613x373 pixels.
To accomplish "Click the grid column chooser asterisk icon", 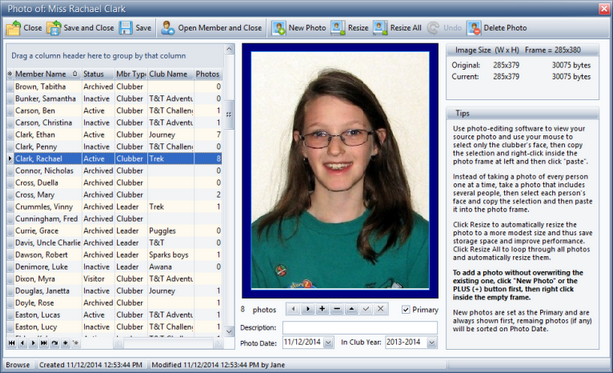I will point(10,74).
